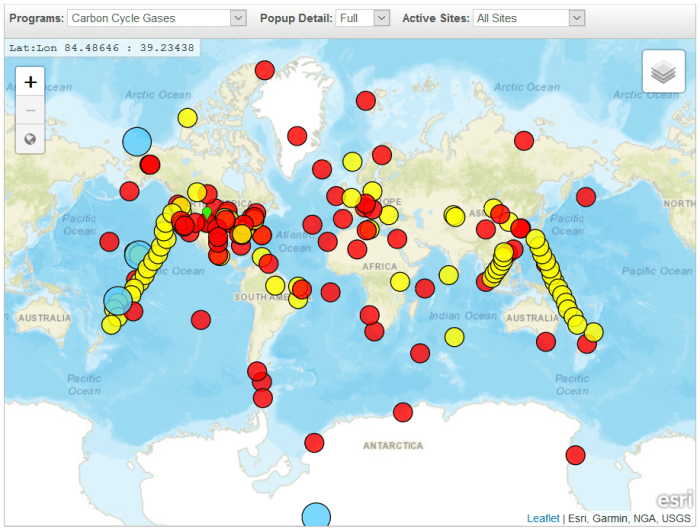Click the blue marker at Antarctica's bottom edge

point(316,516)
